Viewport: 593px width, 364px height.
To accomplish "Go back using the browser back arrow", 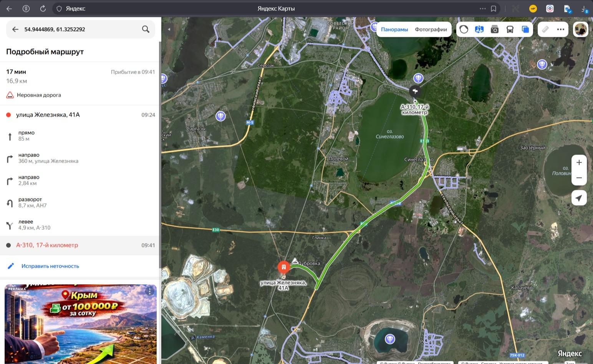I will click(9, 8).
